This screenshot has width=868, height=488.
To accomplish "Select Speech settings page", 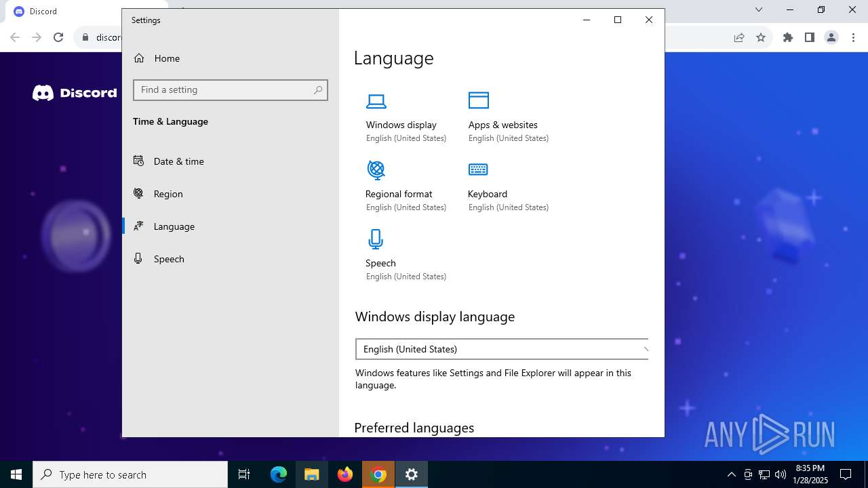I will (x=231, y=259).
